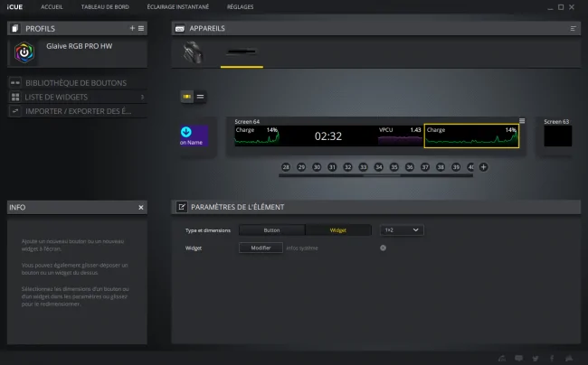Open the 1x2 dimensions dropdown

(402, 229)
